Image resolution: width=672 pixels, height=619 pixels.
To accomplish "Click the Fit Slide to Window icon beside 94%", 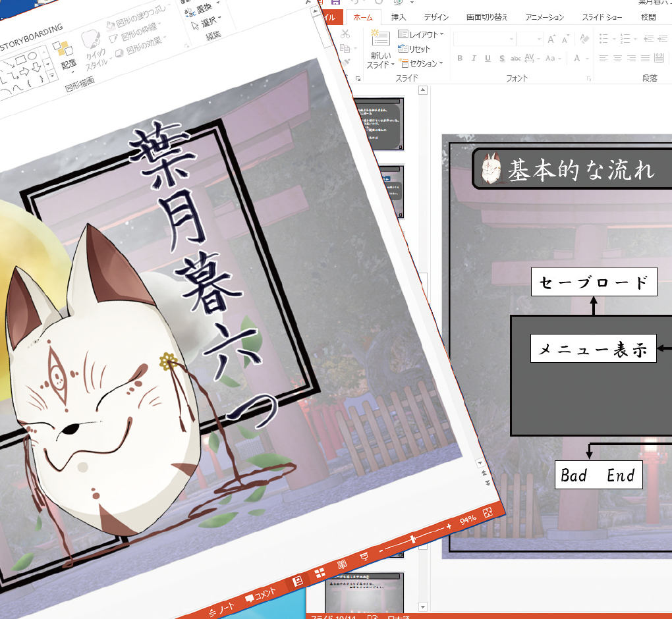I will tap(488, 513).
